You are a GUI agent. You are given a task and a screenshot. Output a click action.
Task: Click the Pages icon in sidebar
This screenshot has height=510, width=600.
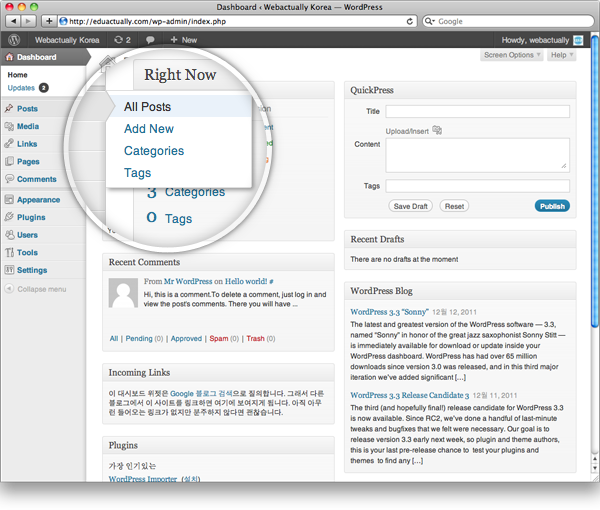tap(9, 161)
